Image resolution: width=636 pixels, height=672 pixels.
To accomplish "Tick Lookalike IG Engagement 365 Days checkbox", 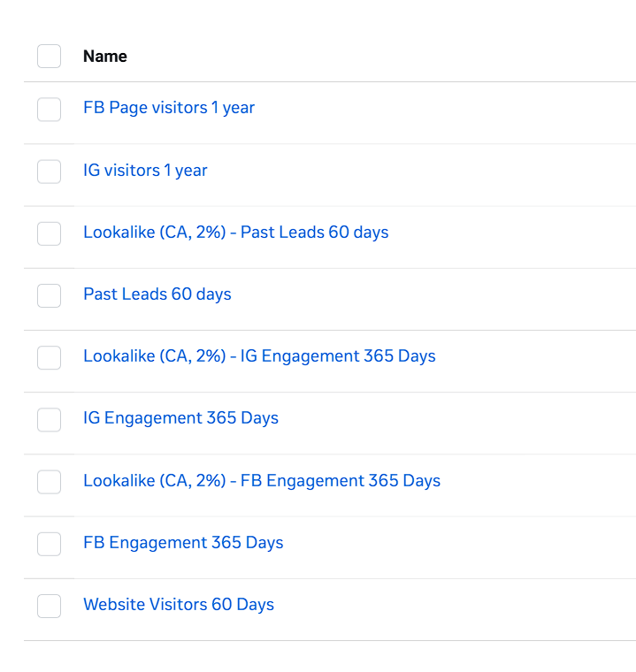I will [x=50, y=357].
